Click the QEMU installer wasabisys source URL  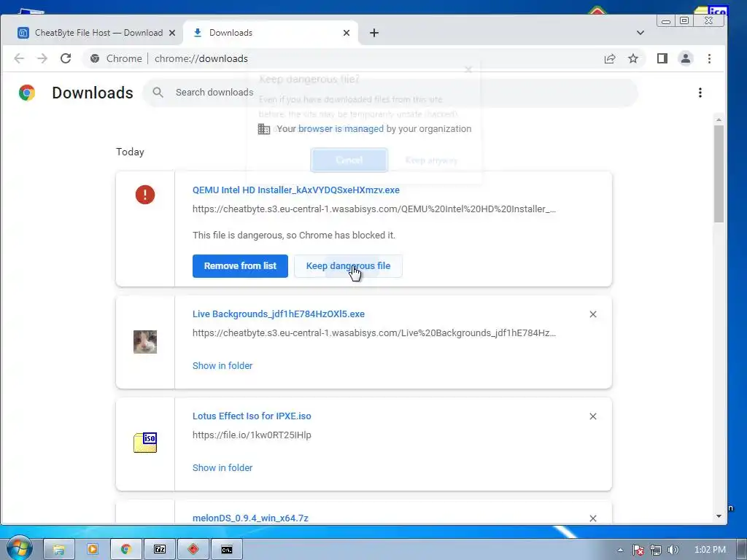374,209
